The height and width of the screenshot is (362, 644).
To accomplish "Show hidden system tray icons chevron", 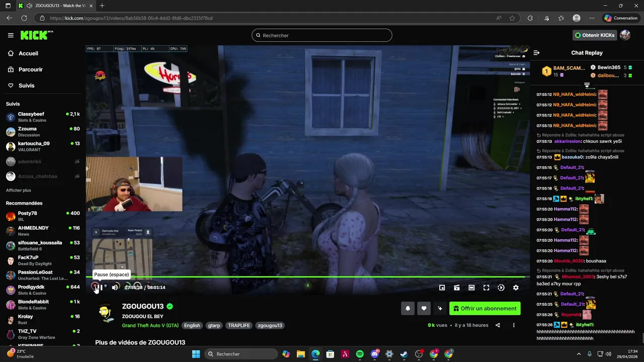I will point(579,354).
